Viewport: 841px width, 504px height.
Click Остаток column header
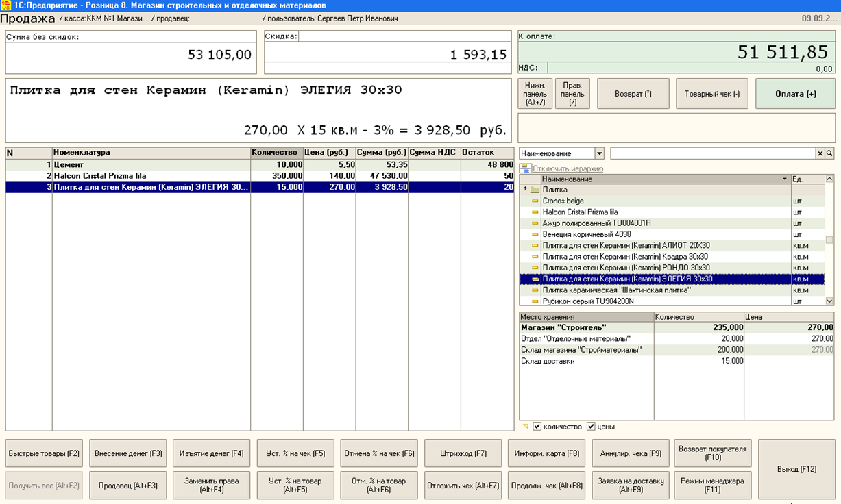tap(487, 153)
